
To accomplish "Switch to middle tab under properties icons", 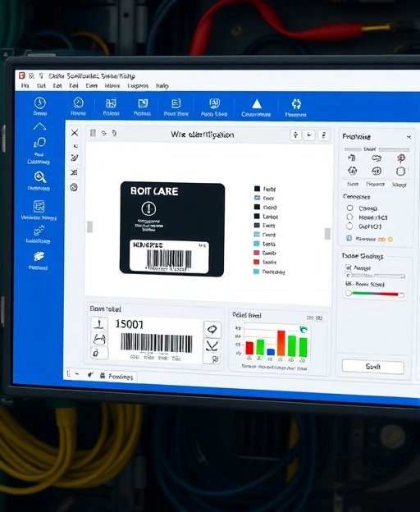I will click(x=375, y=184).
